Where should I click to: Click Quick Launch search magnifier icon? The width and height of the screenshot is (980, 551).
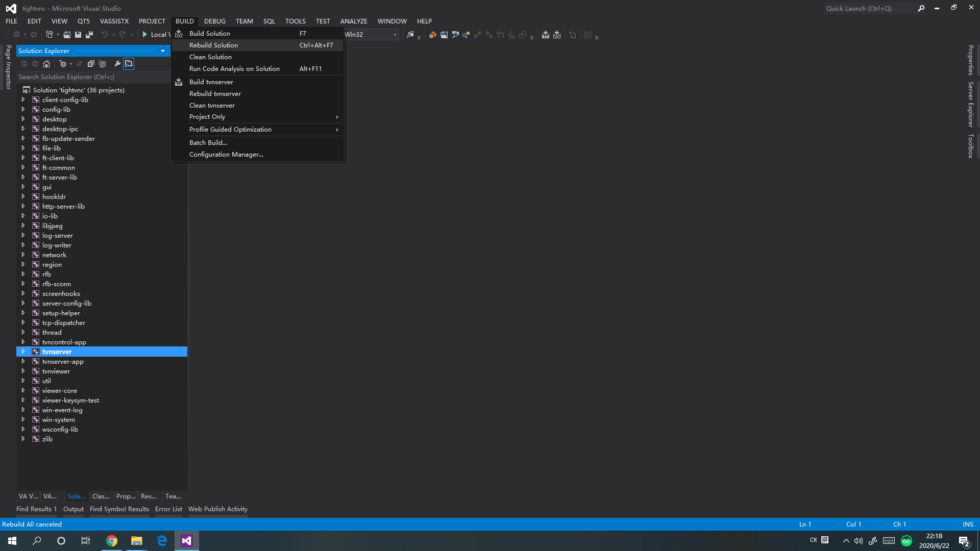coord(921,8)
